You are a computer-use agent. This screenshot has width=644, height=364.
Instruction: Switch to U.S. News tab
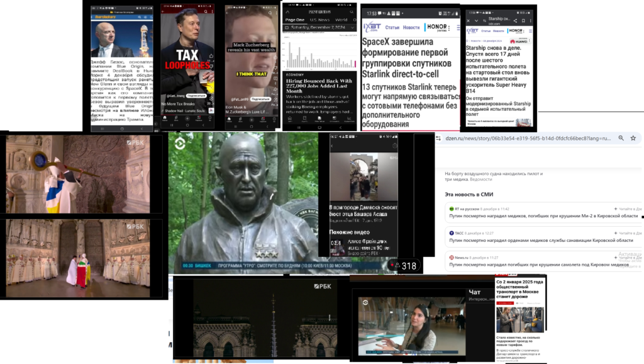(x=319, y=20)
